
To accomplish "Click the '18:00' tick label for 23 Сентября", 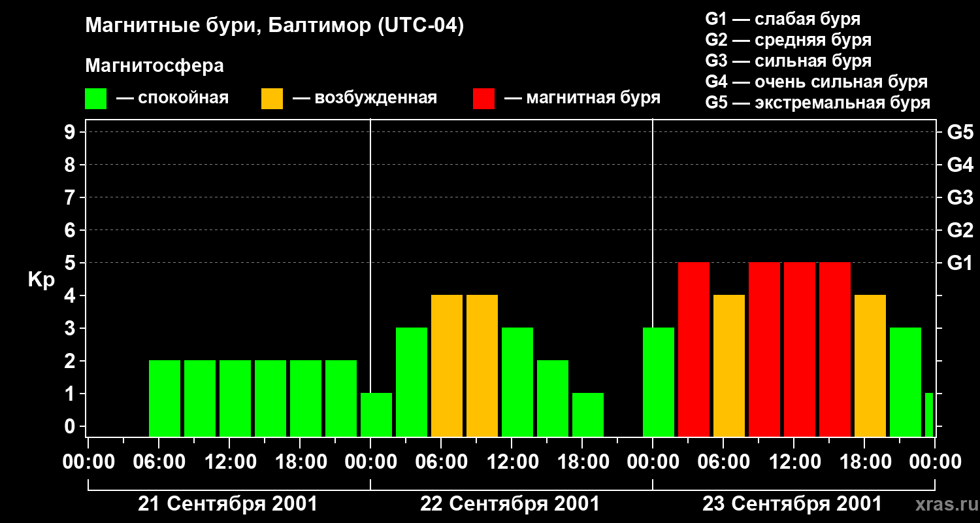I will pyautogui.click(x=864, y=462).
